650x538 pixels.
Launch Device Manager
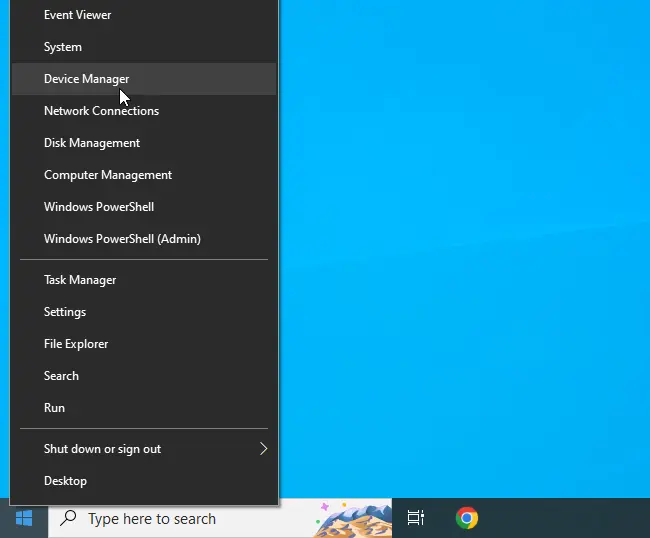(144, 79)
